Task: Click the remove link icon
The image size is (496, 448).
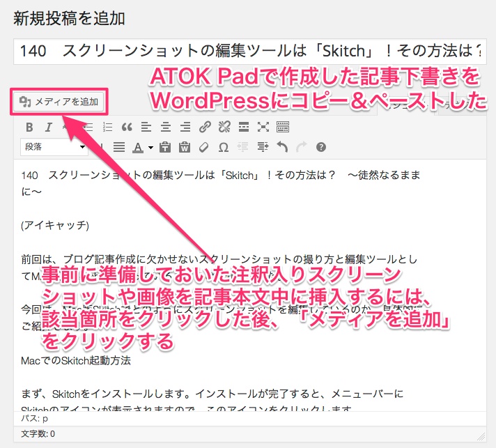Action: coord(224,127)
